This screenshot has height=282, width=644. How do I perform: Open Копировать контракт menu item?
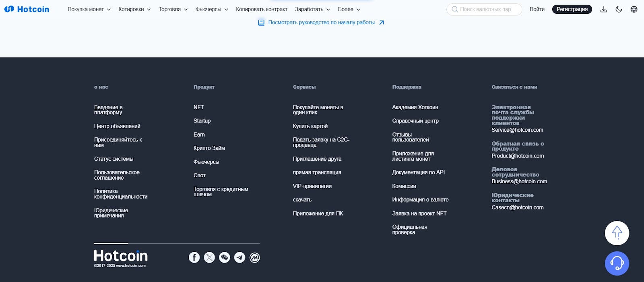click(x=262, y=9)
